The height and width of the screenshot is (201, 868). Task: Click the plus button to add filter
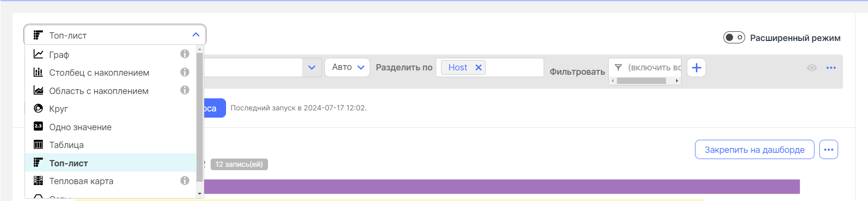point(696,68)
